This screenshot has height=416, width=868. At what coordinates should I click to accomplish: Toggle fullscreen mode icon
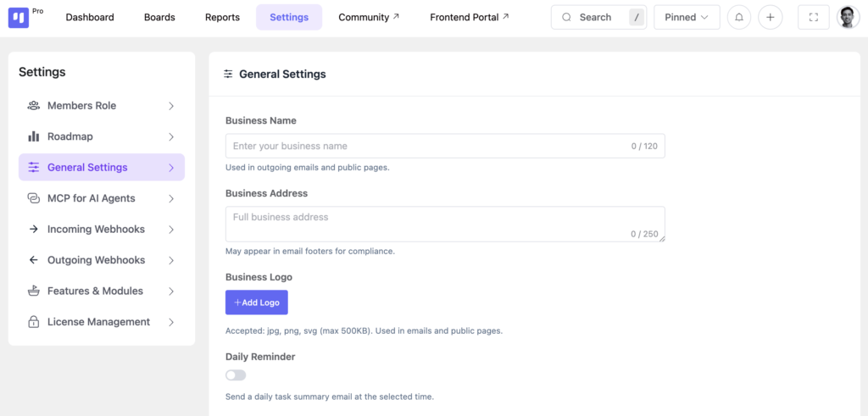(813, 17)
